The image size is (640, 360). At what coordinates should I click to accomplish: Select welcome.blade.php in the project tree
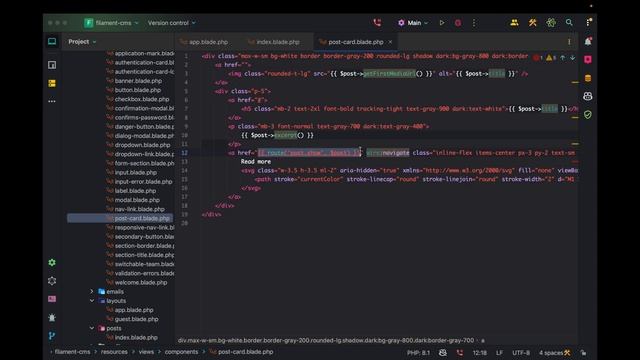[x=141, y=282]
